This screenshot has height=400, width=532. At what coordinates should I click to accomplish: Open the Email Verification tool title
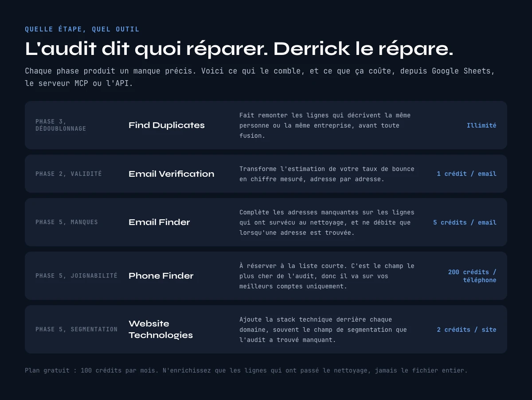(171, 174)
